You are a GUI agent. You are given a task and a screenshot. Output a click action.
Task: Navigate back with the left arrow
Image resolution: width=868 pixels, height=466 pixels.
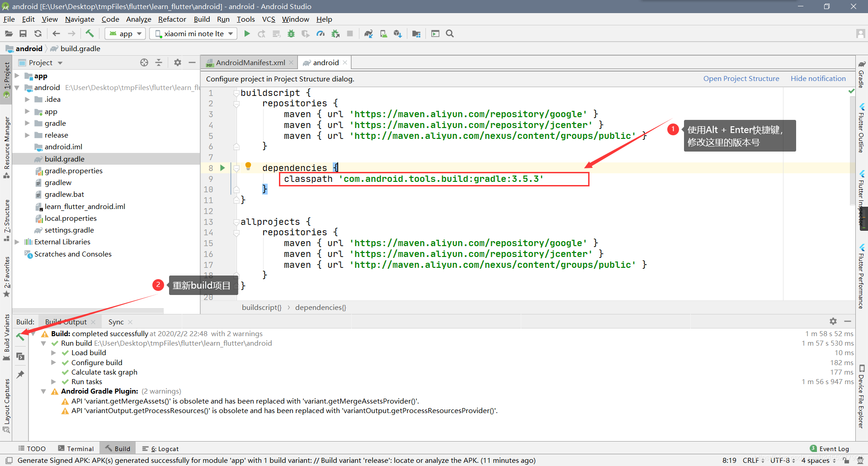pos(56,33)
